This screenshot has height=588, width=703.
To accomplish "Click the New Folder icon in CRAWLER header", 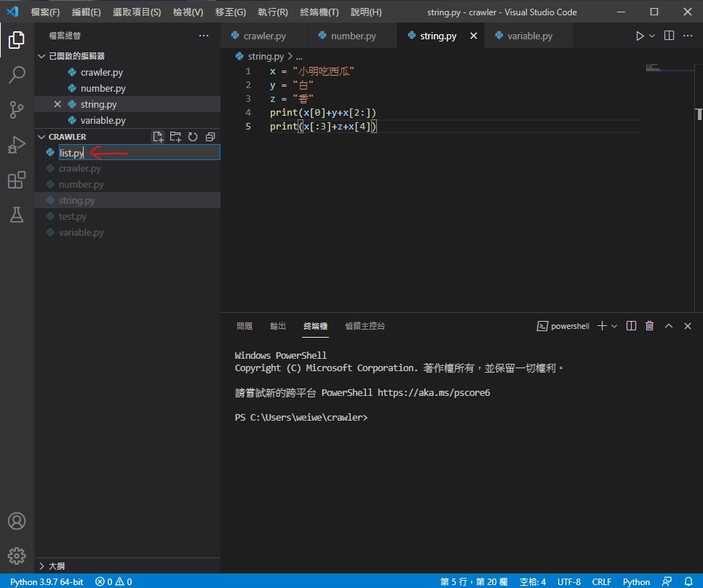I will point(175,137).
